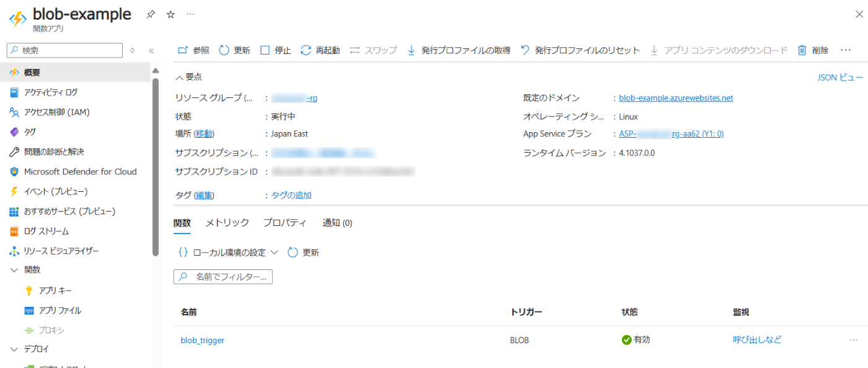This screenshot has height=368, width=868.
Task: Click the 有効 status of blob_trigger
Action: click(x=636, y=339)
